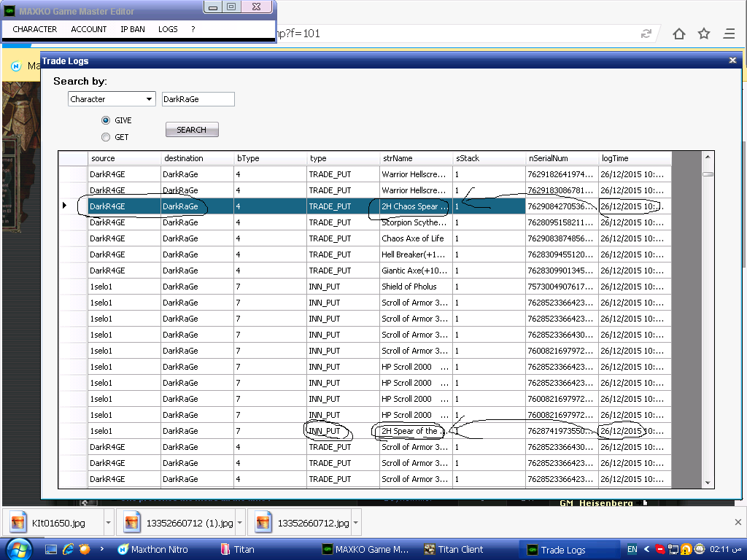Image resolution: width=747 pixels, height=560 pixels.
Task: Select the 2H Chaos Spear cell
Action: (x=417, y=206)
